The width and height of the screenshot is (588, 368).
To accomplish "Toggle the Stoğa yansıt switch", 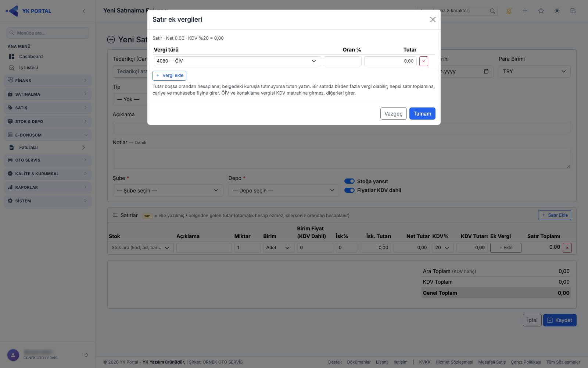I will coord(349,181).
